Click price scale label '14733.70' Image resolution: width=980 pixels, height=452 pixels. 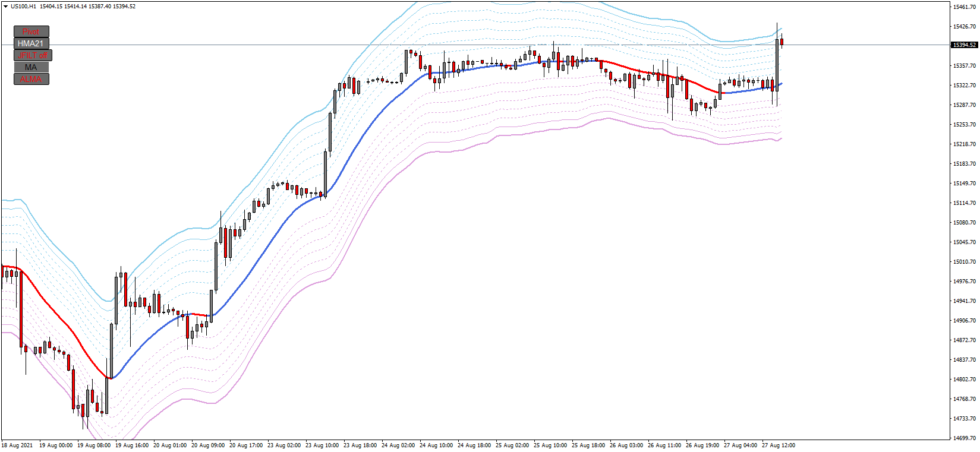pos(965,419)
